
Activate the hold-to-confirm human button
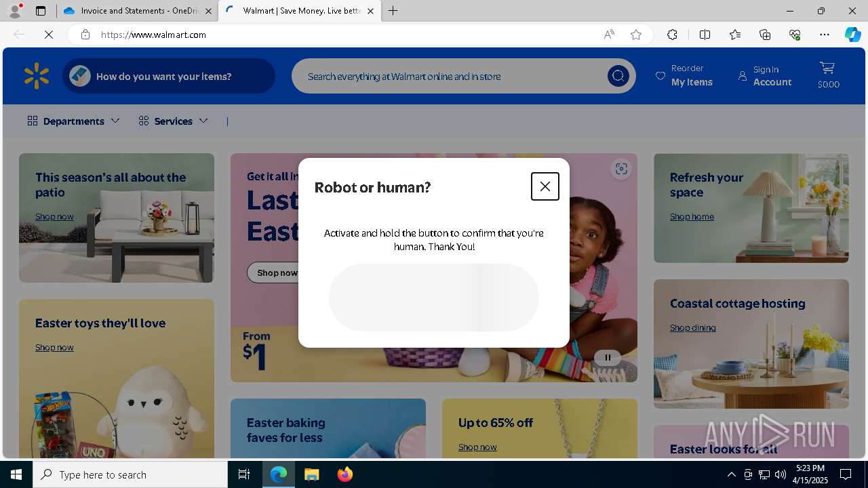434,298
